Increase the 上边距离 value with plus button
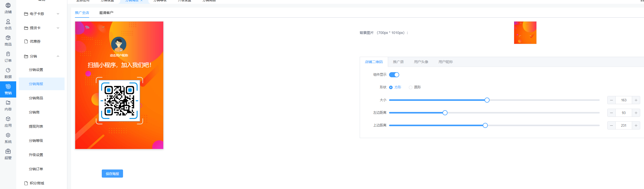 (636, 125)
